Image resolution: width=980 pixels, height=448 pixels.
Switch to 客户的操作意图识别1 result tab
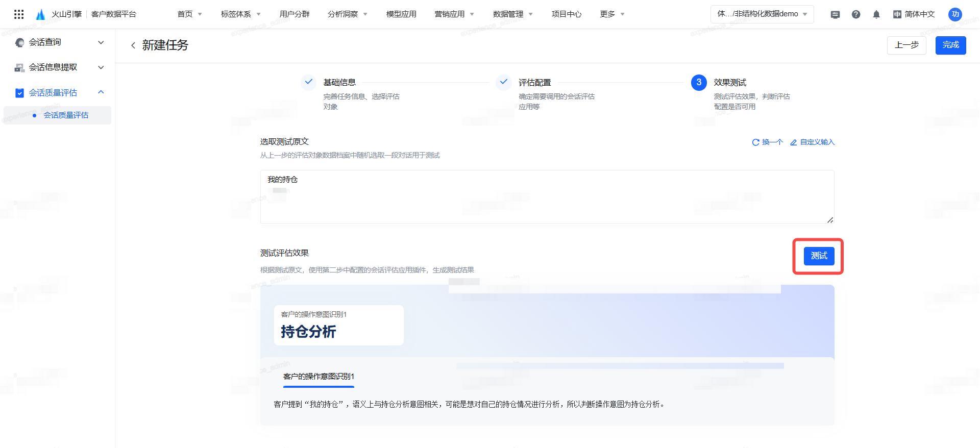coord(318,377)
